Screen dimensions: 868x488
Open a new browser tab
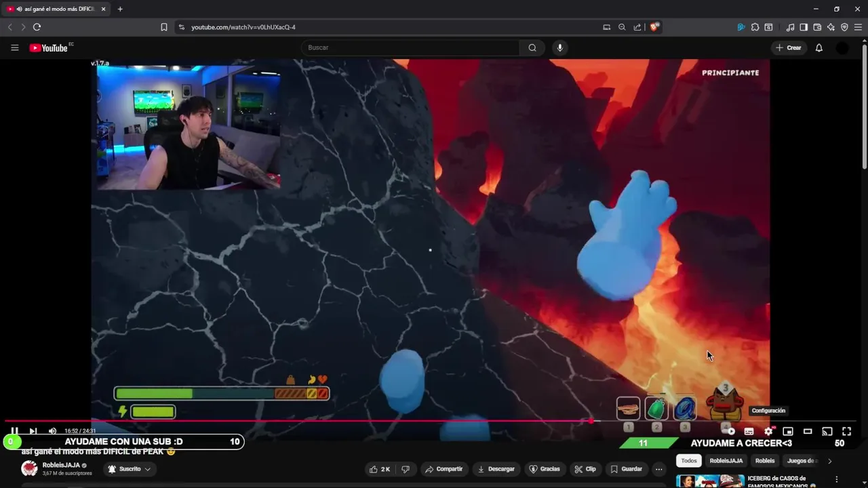[120, 9]
